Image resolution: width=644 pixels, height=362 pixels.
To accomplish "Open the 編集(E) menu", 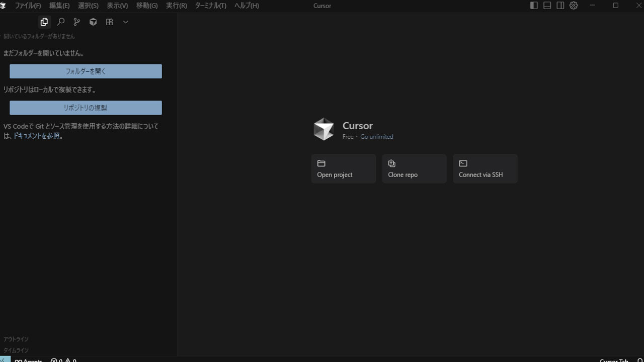I will tap(59, 6).
